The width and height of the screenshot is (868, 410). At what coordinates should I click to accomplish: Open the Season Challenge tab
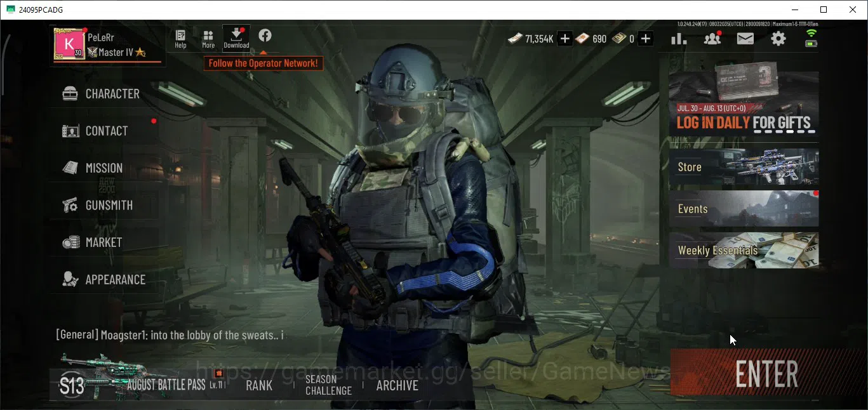pyautogui.click(x=328, y=385)
